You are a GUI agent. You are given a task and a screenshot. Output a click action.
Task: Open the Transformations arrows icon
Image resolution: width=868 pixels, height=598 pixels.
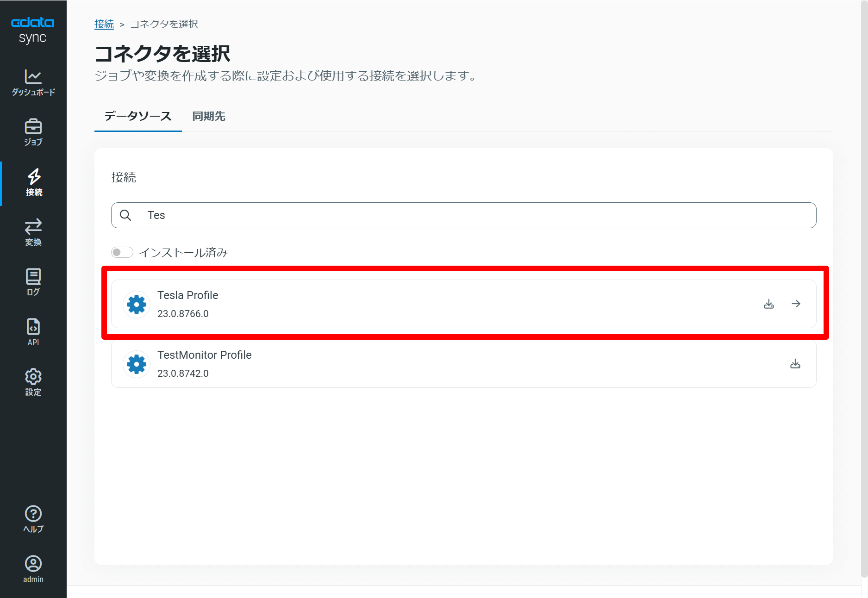[x=33, y=232]
